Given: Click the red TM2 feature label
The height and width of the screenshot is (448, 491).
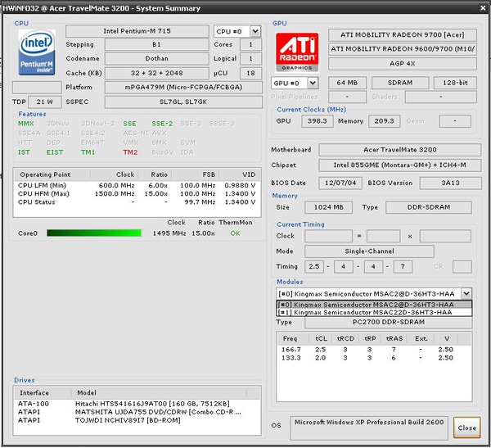Looking at the screenshot, I should 130,152.
